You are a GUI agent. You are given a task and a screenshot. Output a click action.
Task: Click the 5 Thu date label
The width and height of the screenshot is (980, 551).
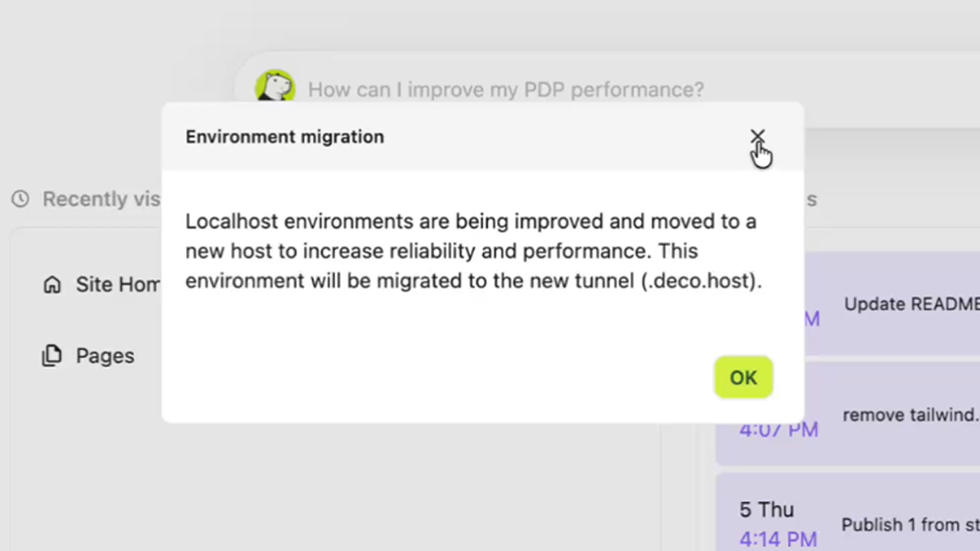766,509
